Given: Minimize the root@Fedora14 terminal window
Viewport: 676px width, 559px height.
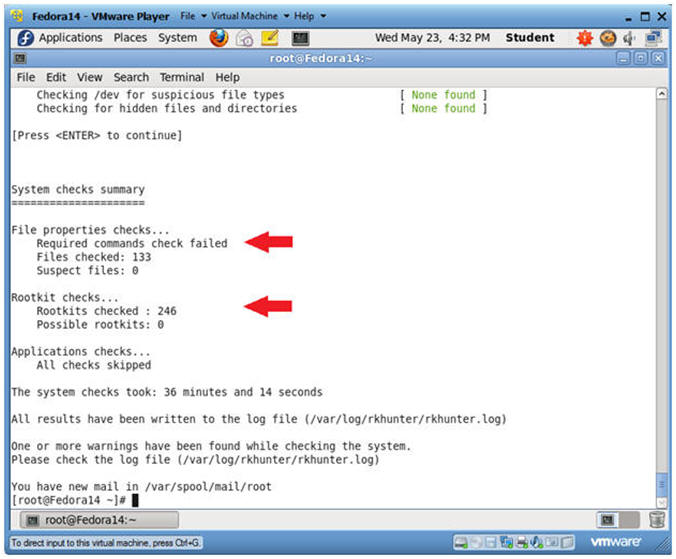Looking at the screenshot, I should (x=623, y=58).
